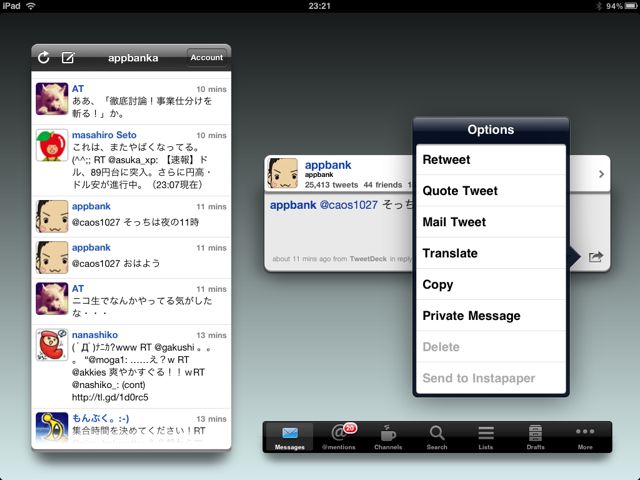The image size is (640, 480).
Task: Tap the refresh timeline icon
Action: [x=44, y=58]
